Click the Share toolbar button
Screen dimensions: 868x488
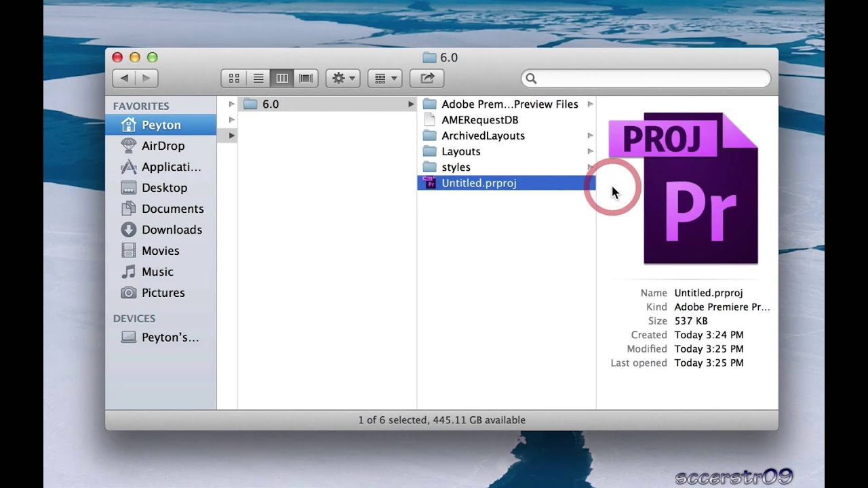click(x=427, y=79)
